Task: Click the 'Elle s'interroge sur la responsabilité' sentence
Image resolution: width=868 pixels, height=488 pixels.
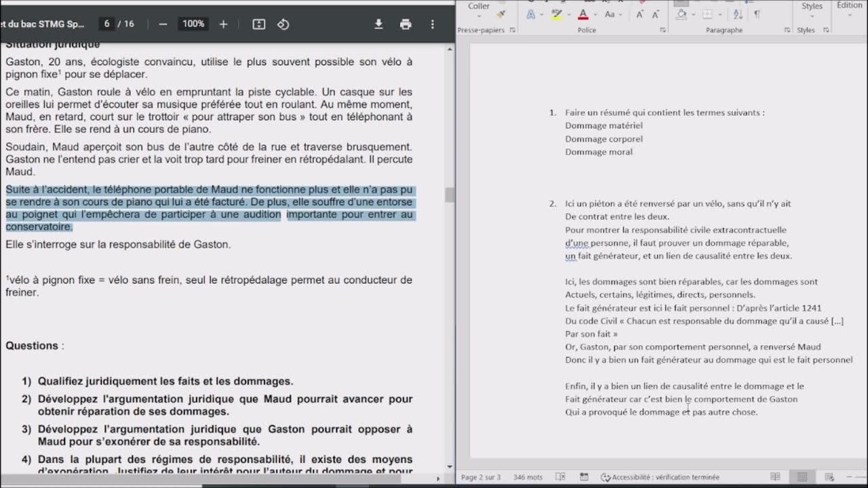Action: click(x=118, y=245)
